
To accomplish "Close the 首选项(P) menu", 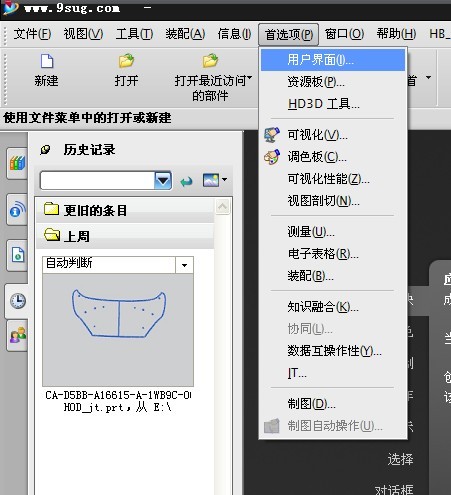I will coord(289,34).
